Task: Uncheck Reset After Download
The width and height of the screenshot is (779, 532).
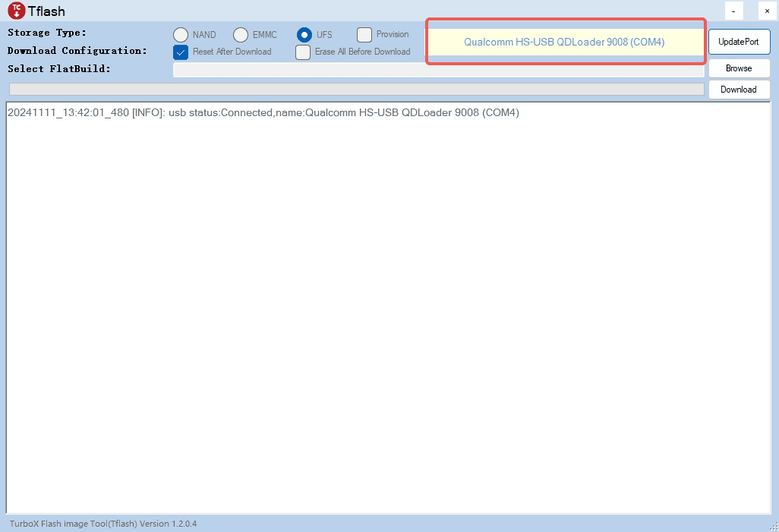Action: click(x=181, y=52)
